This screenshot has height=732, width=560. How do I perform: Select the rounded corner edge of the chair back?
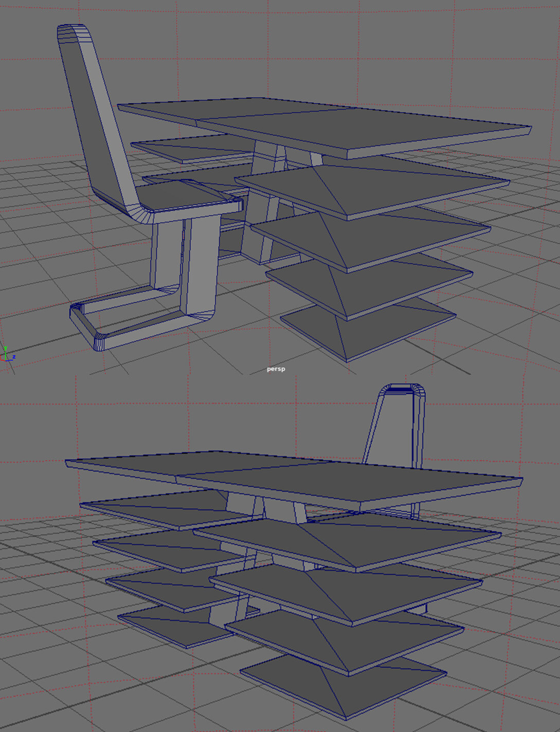click(67, 31)
